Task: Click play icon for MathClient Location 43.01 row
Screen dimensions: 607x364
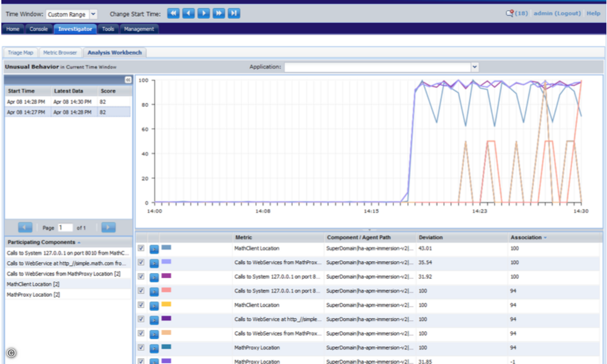Action: [x=154, y=249]
